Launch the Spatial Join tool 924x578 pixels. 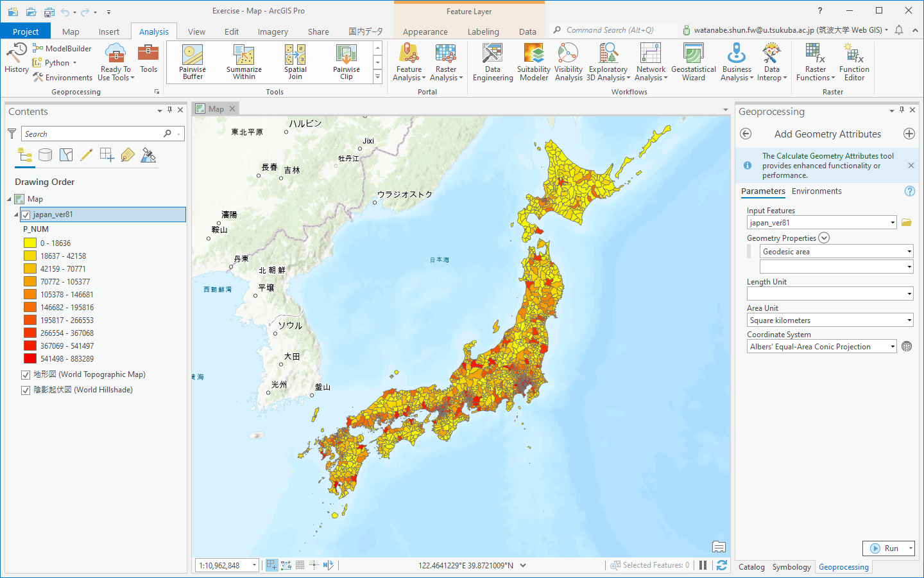pyautogui.click(x=295, y=62)
